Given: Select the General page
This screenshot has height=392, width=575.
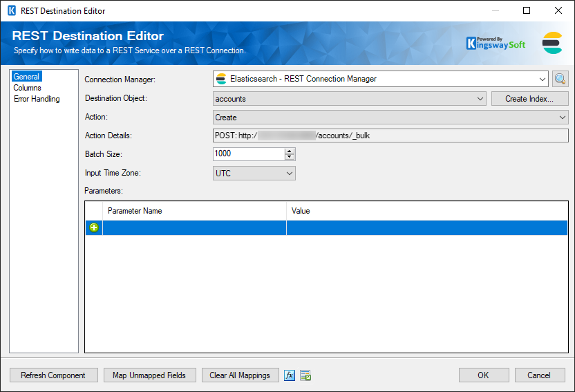Looking at the screenshot, I should [26, 77].
